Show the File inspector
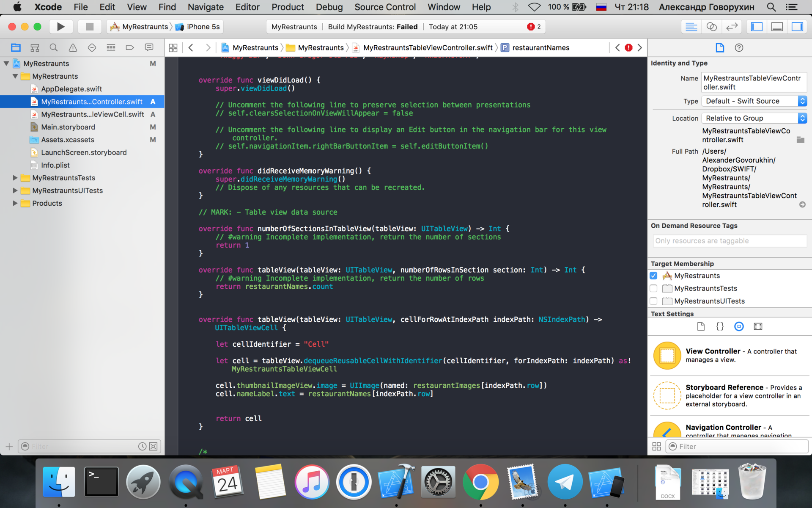 [x=720, y=48]
